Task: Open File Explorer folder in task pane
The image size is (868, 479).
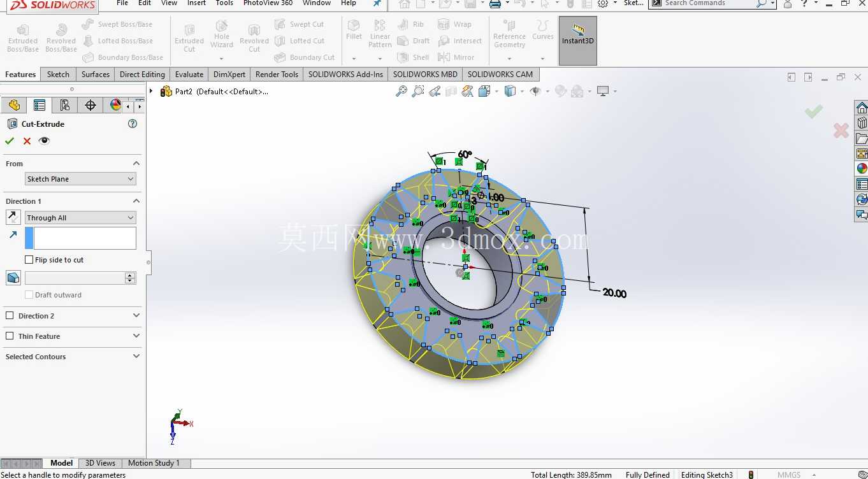Action: point(862,138)
